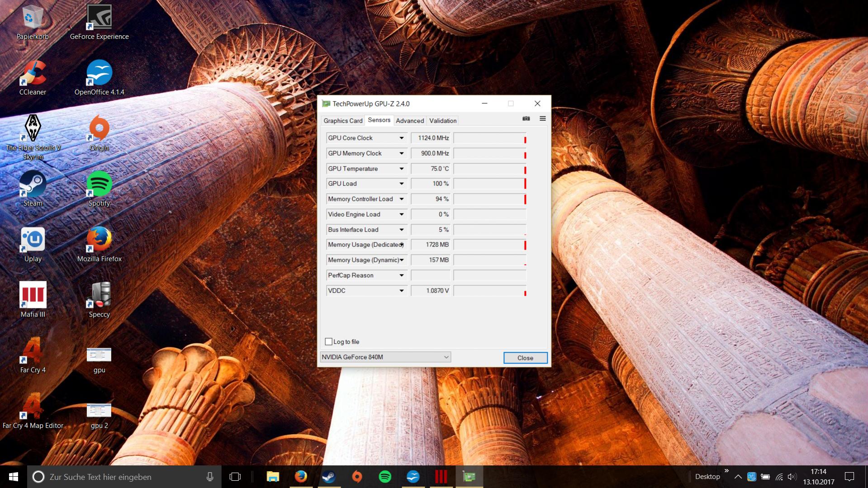Click the GPU Core Clock value 1124.0 MHz
The height and width of the screenshot is (488, 868).
[x=431, y=138]
